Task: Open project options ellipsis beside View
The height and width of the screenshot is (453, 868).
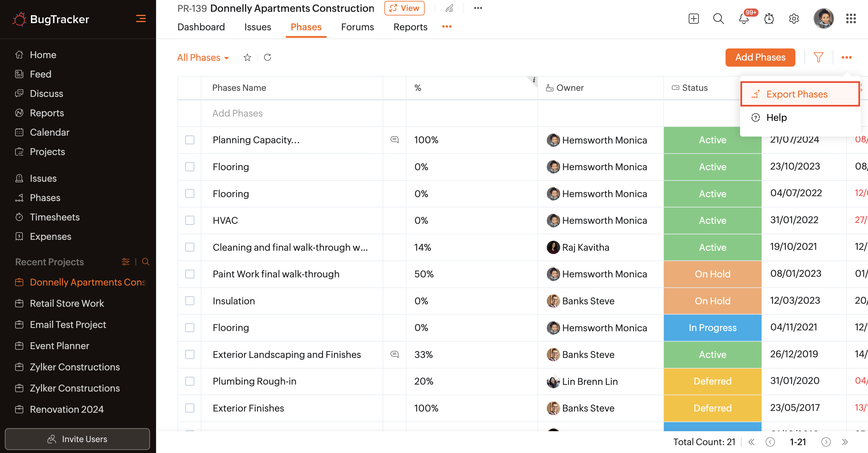Action: coord(478,8)
